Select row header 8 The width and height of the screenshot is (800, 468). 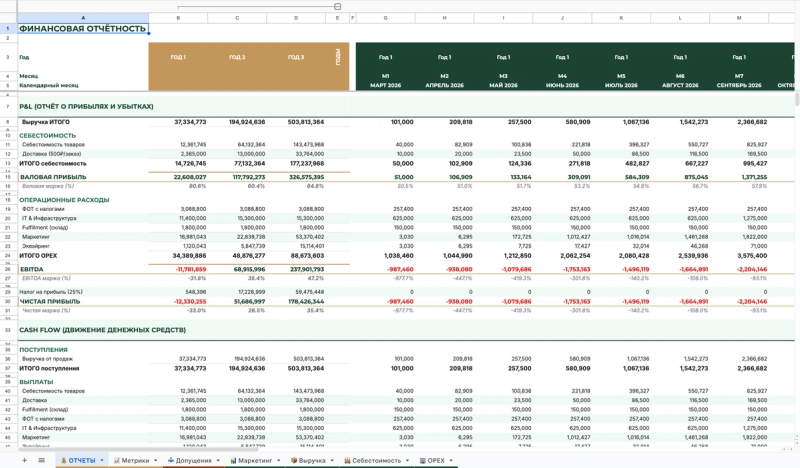tap(7, 121)
